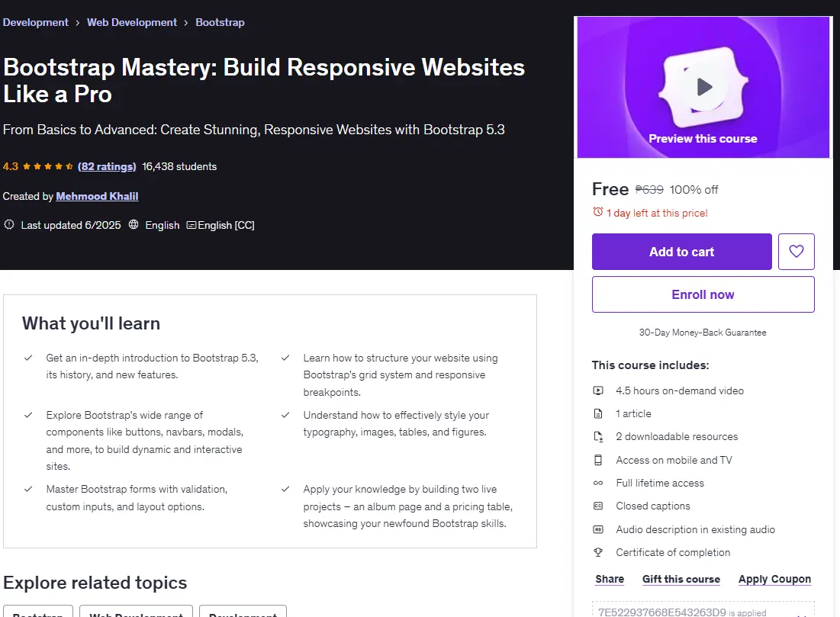This screenshot has width=840, height=617.
Task: Click the infinity lifetime access icon
Action: (598, 483)
